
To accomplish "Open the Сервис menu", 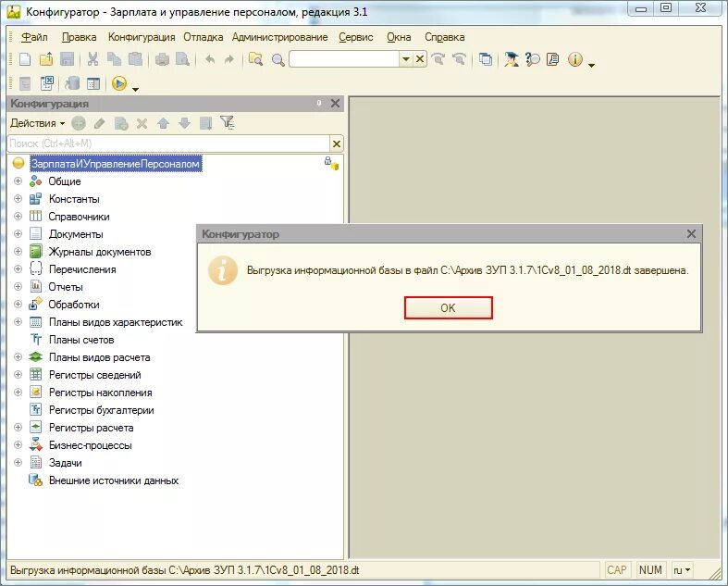I will [355, 37].
